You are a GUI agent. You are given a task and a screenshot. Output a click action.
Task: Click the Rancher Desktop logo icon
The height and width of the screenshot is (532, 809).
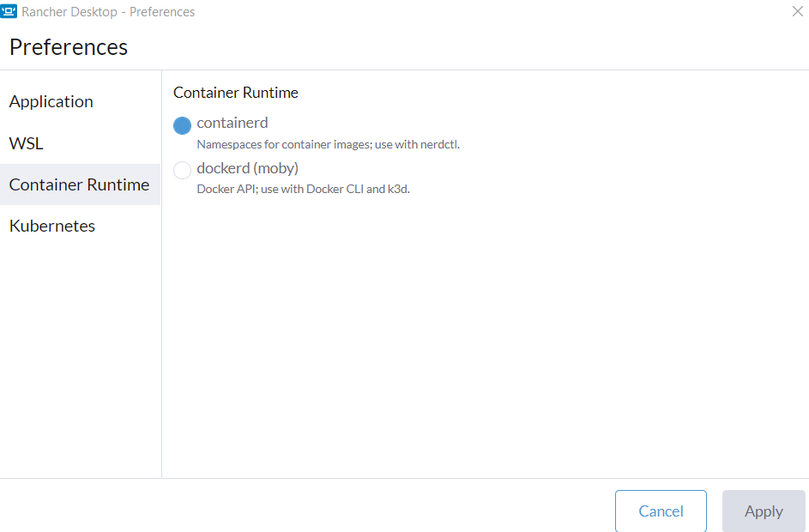point(10,12)
